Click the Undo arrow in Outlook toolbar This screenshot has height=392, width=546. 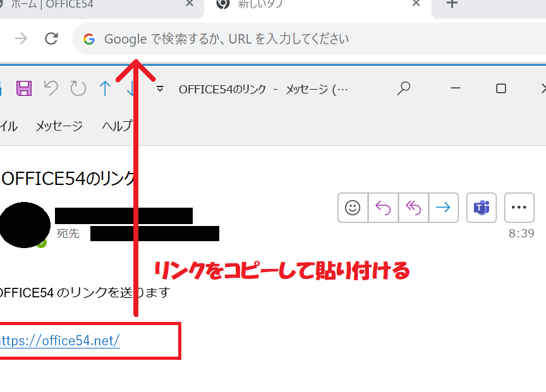51,89
